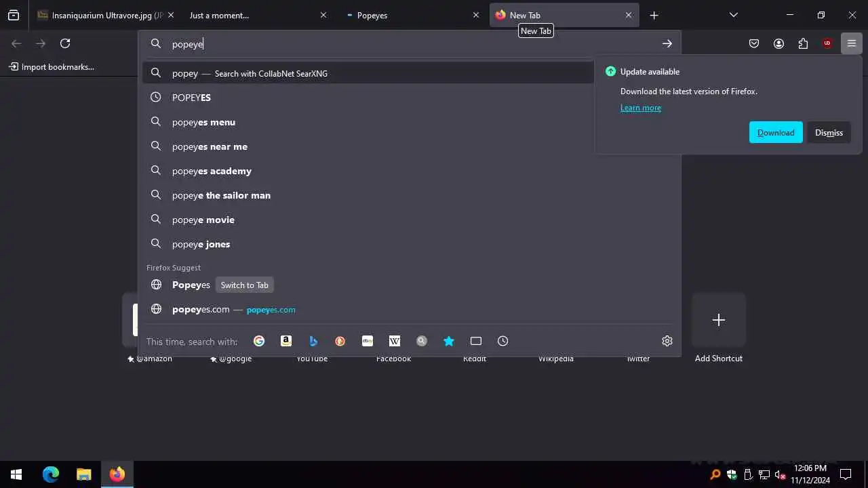Open the taskbar clock showing 12:06 PM
Image resolution: width=868 pixels, height=488 pixels.
[x=810, y=474]
